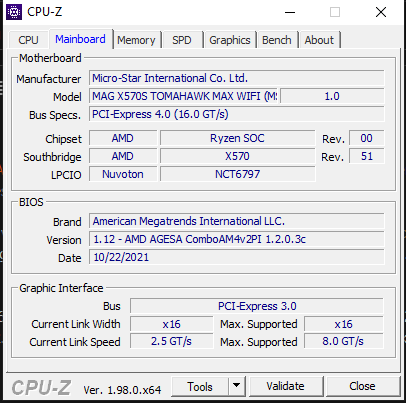Minimize the CPU-Z window
This screenshot has width=406, height=403.
click(290, 13)
